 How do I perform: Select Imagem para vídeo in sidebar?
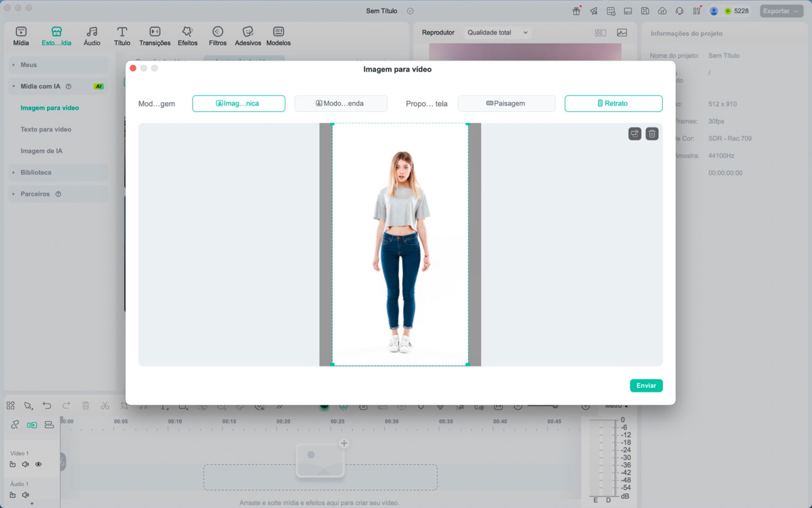pyautogui.click(x=50, y=108)
